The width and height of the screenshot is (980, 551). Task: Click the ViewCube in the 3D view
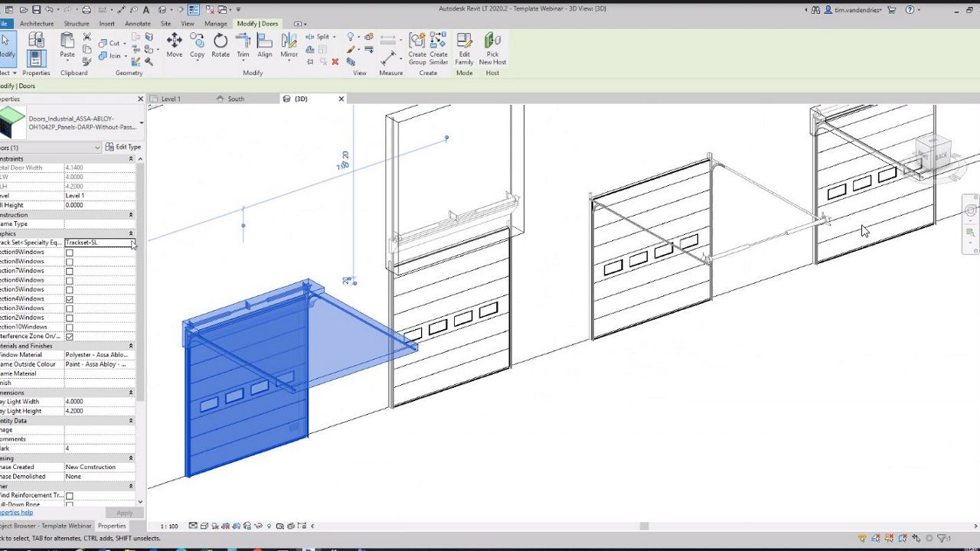pyautogui.click(x=932, y=153)
